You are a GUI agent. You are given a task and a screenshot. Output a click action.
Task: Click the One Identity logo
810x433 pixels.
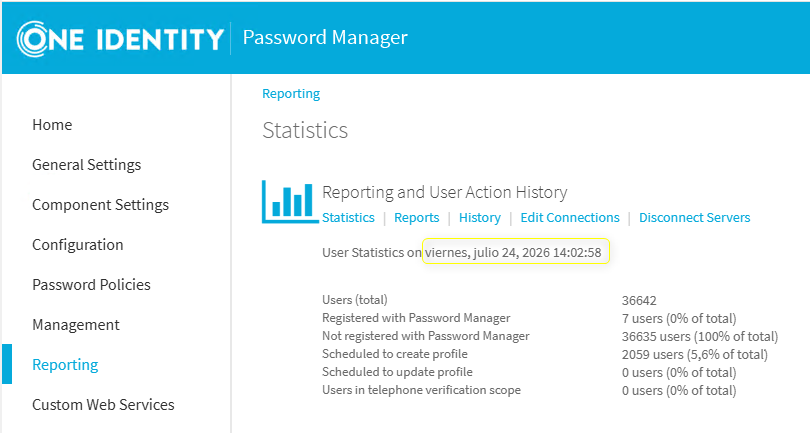pos(120,39)
